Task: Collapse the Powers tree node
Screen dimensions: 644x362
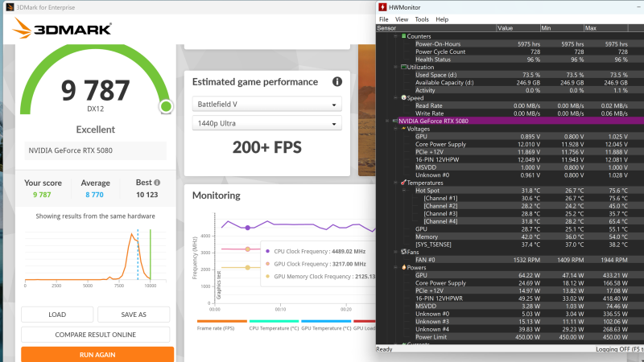Action: pyautogui.click(x=396, y=267)
